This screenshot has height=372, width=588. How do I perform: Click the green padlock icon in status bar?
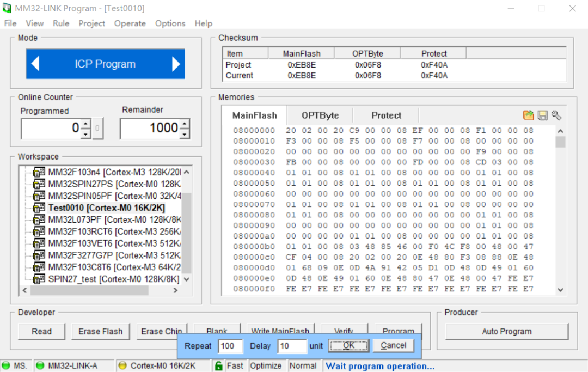pos(219,365)
